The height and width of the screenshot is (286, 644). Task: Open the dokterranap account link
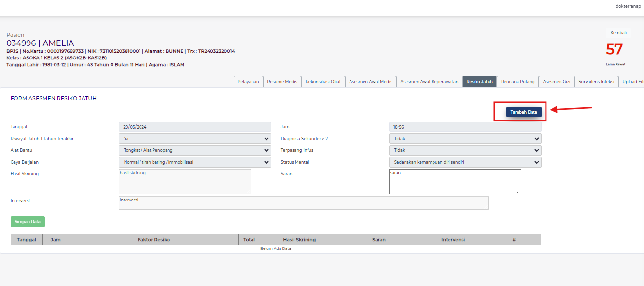(628, 6)
